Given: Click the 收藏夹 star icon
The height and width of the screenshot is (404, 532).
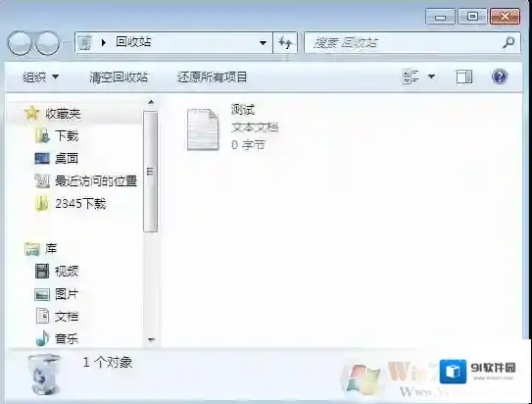Looking at the screenshot, I should tap(31, 114).
